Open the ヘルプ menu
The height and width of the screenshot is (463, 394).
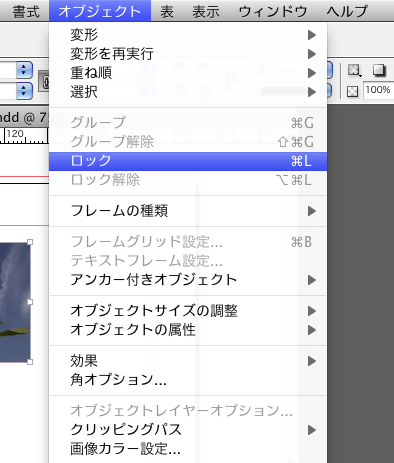(347, 12)
